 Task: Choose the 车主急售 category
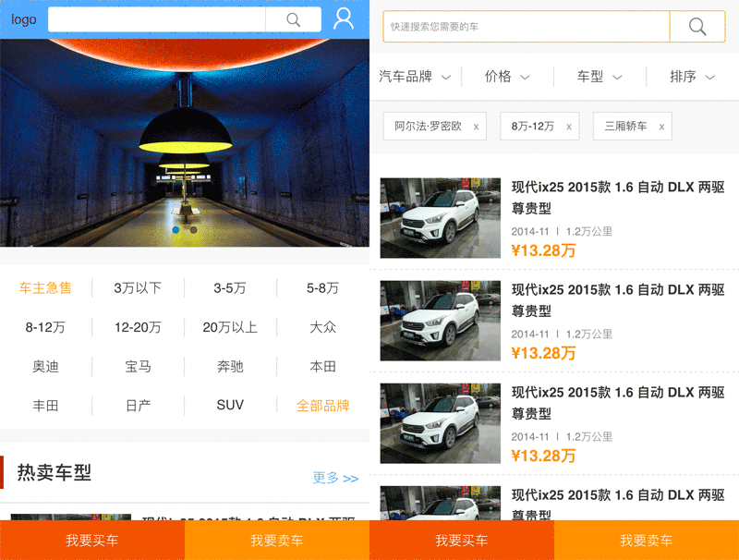coord(45,288)
